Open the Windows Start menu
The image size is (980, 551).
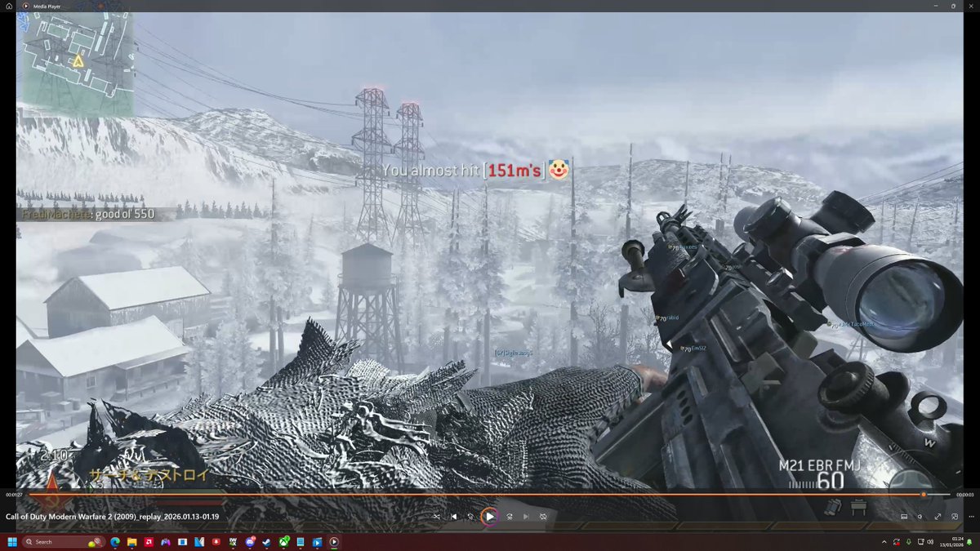12,542
